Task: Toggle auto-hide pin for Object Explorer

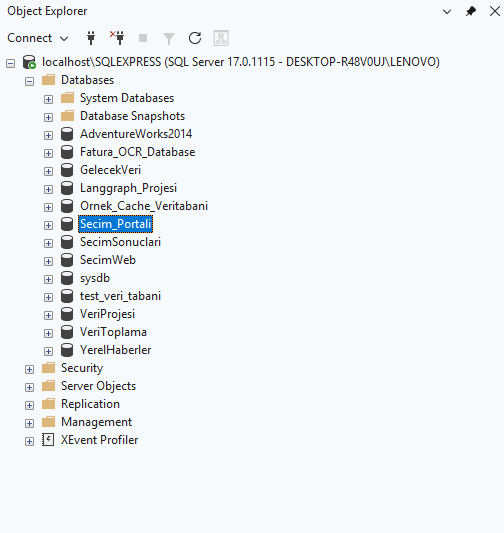Action: coord(471,12)
